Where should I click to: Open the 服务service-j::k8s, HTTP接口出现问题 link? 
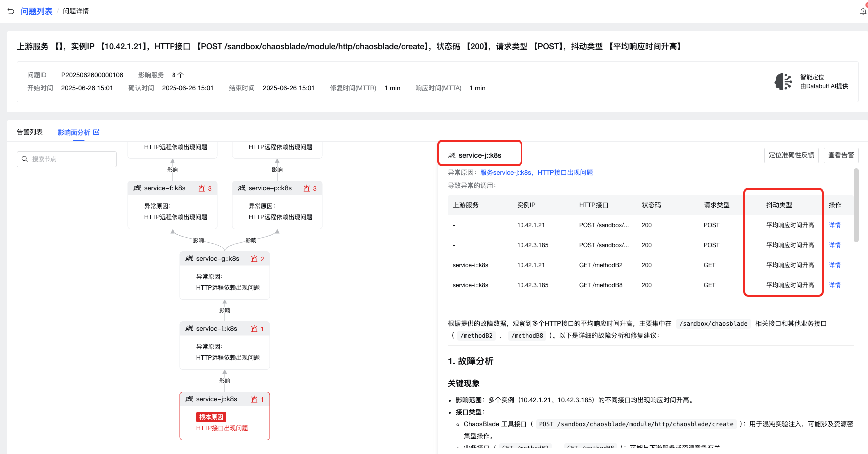(536, 173)
